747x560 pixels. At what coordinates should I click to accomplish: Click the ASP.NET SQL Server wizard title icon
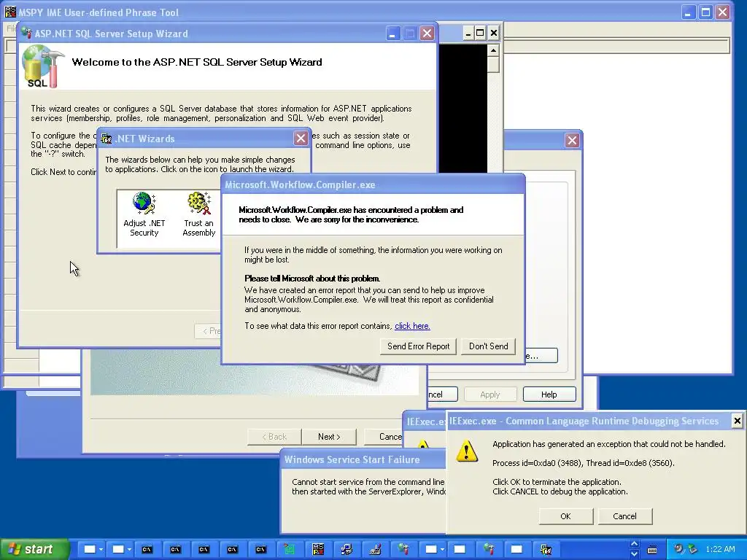pyautogui.click(x=27, y=34)
